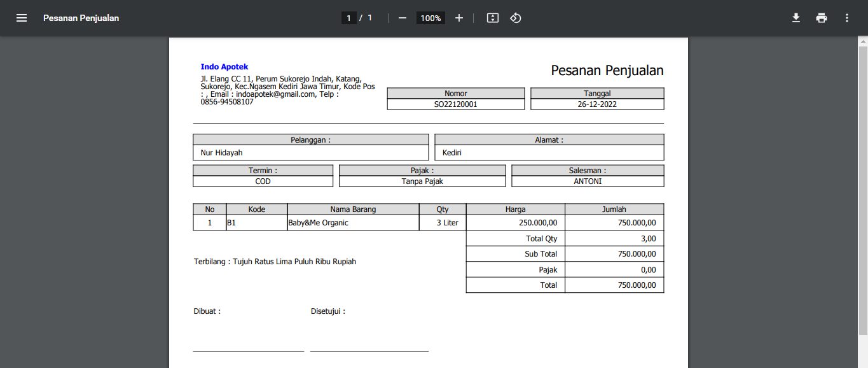The height and width of the screenshot is (368, 868).
Task: Toggle fit to page view
Action: point(493,18)
